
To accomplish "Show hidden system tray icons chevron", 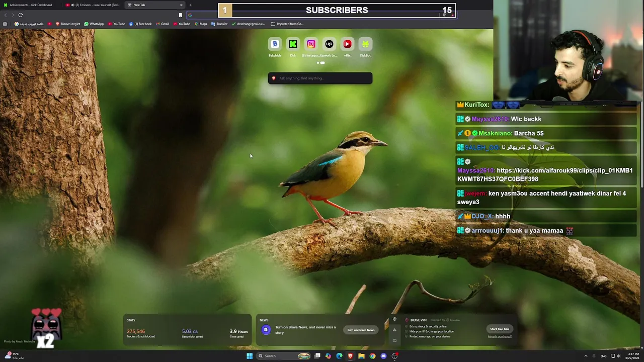I will click(x=586, y=356).
